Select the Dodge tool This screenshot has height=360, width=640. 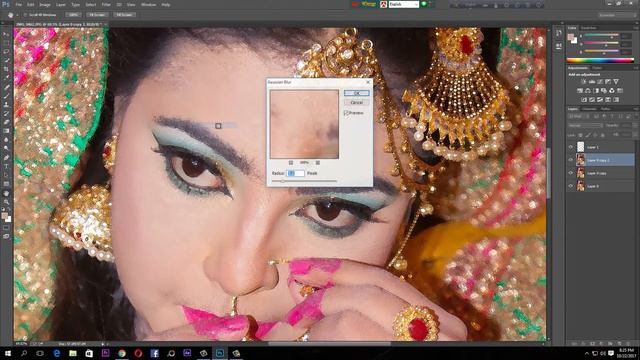[6, 148]
